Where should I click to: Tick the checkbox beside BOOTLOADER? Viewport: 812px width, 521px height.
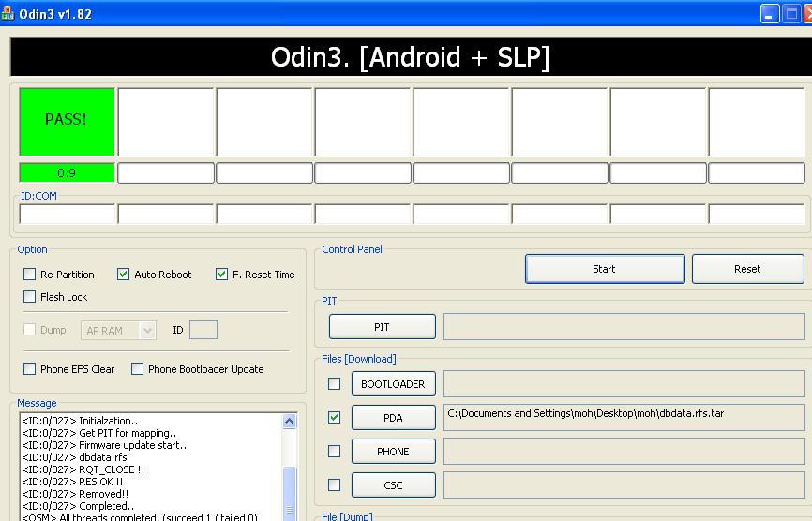pyautogui.click(x=335, y=384)
